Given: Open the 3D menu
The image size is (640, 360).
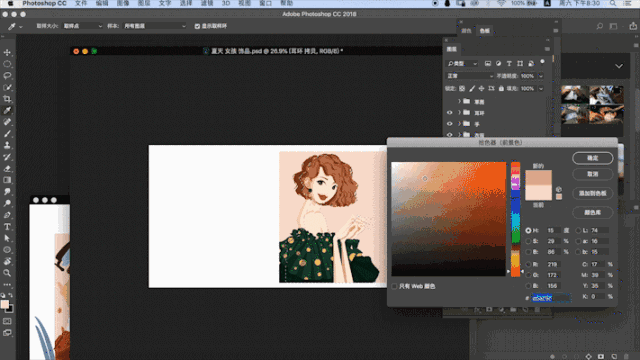Looking at the screenshot, I should [226, 3].
